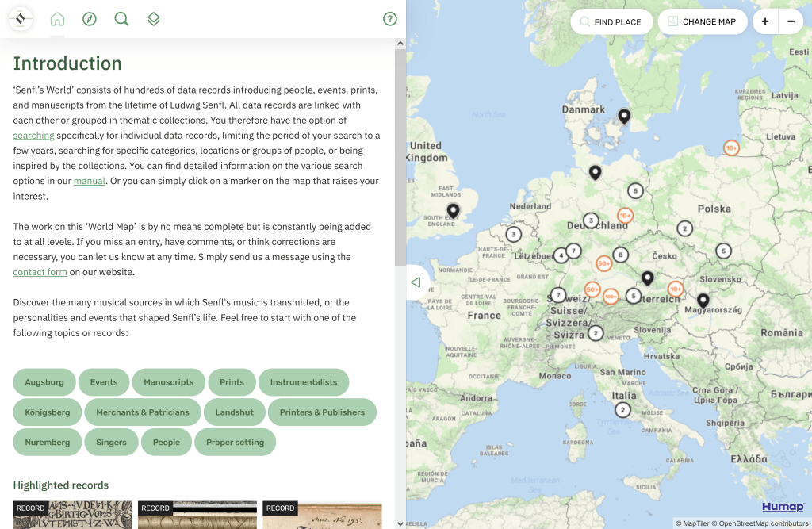The width and height of the screenshot is (812, 529).
Task: Select the Augsburg topic tag
Action: point(44,382)
